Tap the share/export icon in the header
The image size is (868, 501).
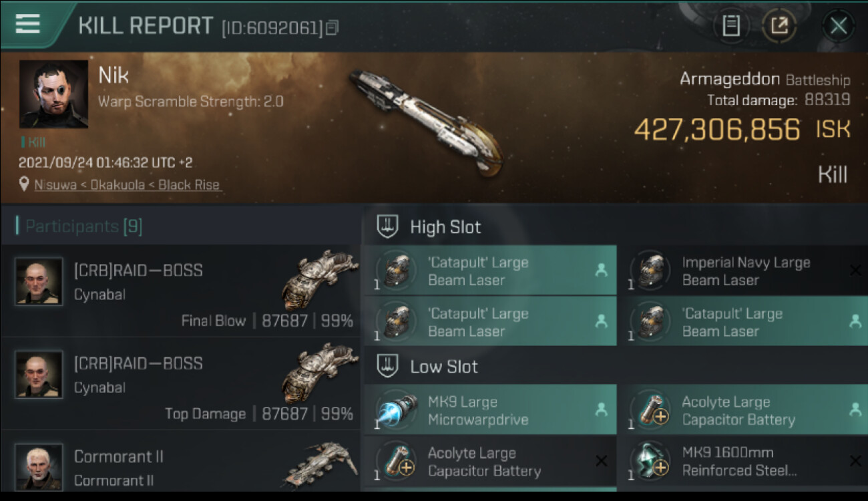(779, 26)
